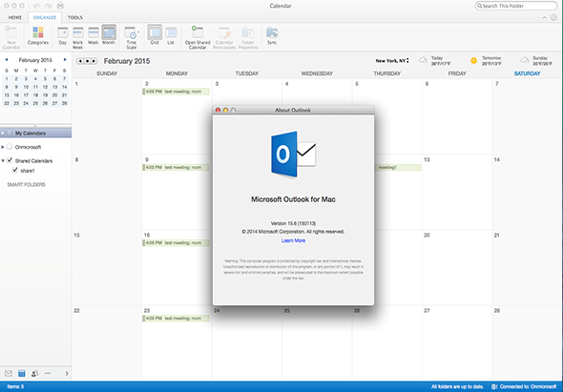
Task: Close the About Outlook dialog
Action: (218, 110)
